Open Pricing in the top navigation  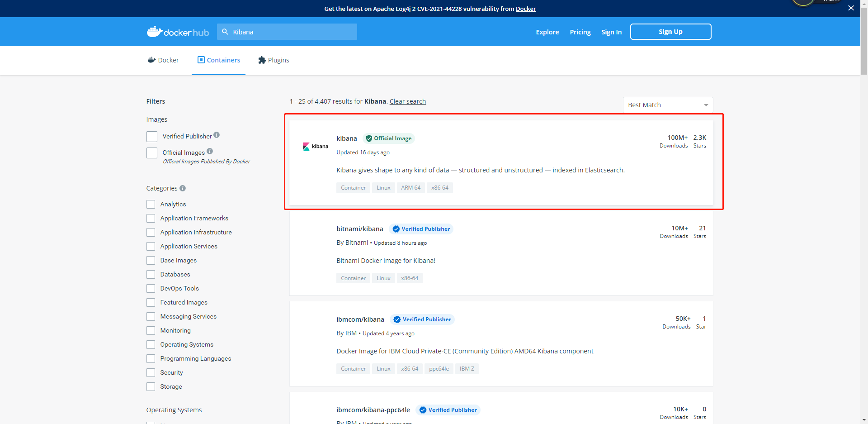[580, 32]
